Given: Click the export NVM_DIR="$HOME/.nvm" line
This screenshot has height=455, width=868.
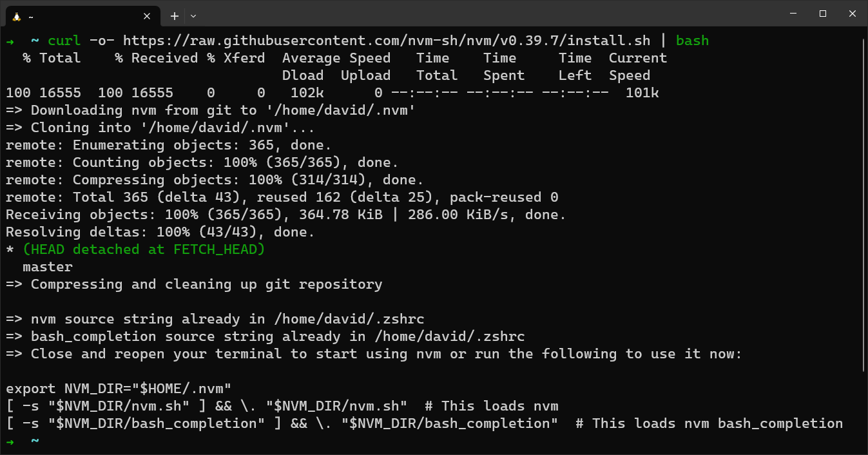Looking at the screenshot, I should coord(119,389).
